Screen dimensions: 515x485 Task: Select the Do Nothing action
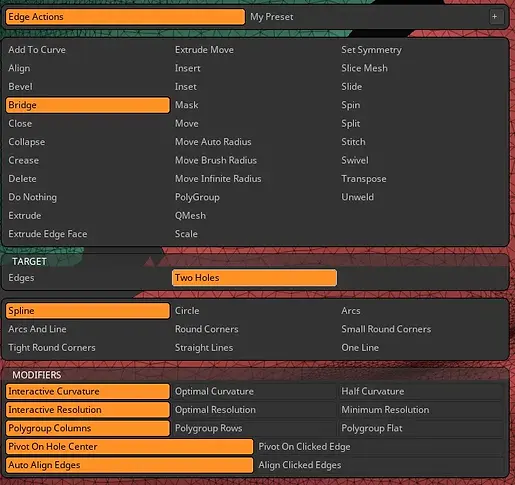coord(33,197)
